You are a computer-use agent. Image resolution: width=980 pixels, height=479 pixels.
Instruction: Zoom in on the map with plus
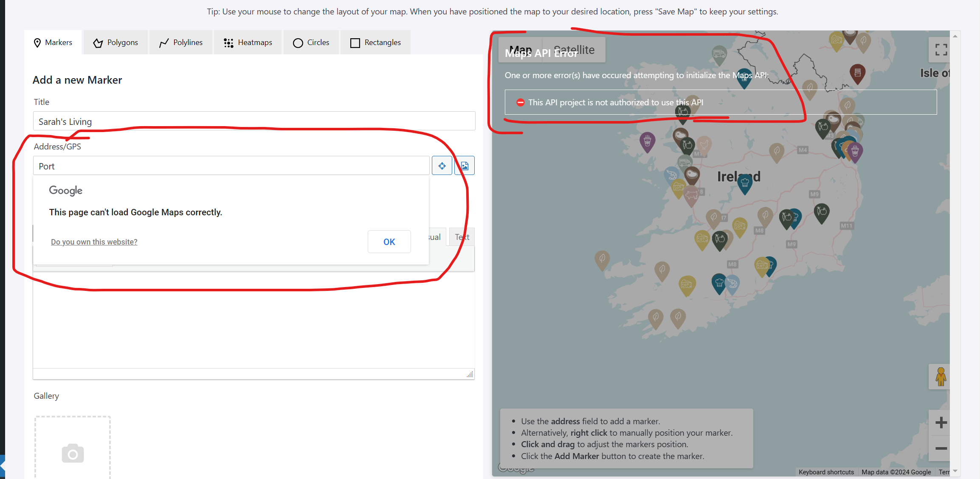pyautogui.click(x=941, y=423)
